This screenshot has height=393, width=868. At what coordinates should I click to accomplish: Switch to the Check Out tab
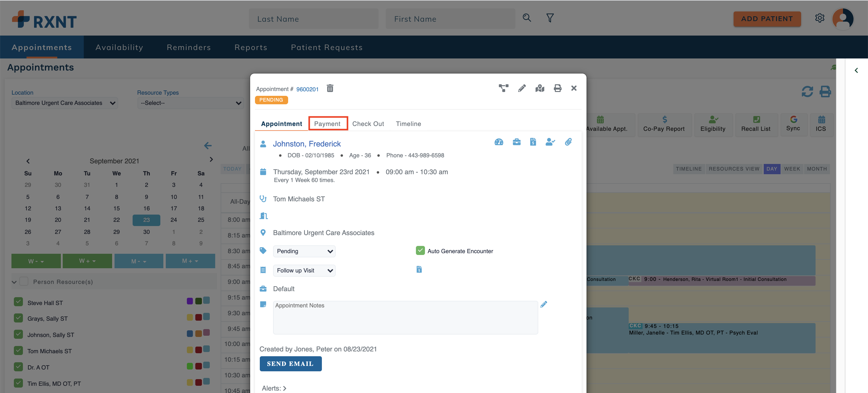[x=368, y=124]
